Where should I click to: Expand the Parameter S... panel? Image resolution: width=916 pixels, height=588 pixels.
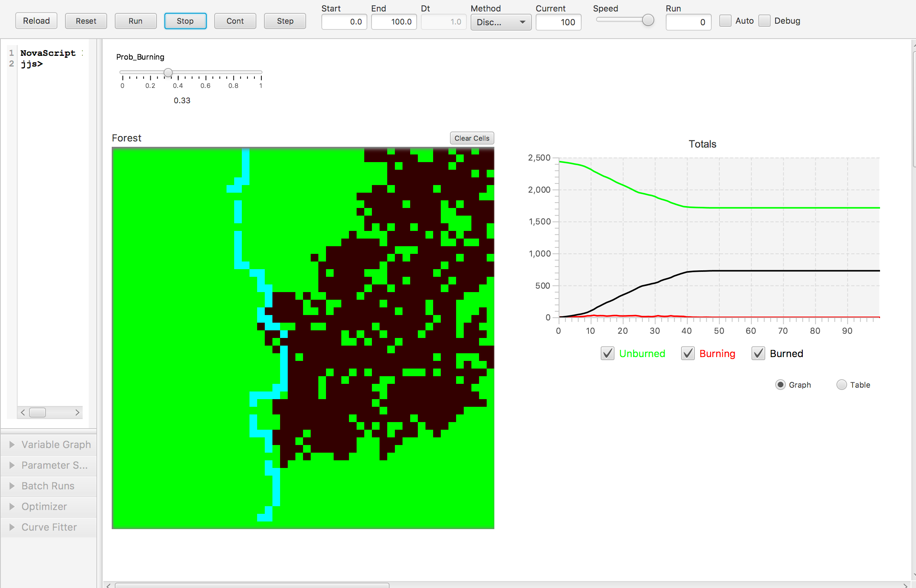(x=49, y=465)
